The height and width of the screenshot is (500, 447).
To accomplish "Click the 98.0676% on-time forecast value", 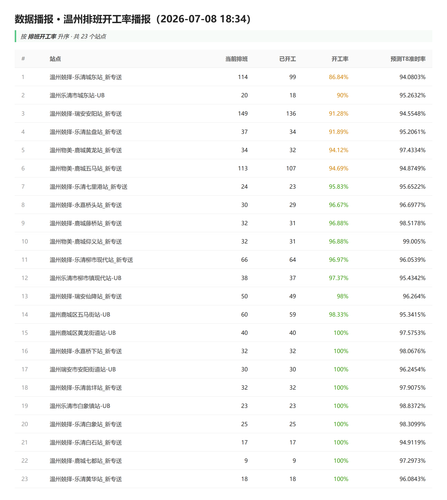I will pos(413,351).
